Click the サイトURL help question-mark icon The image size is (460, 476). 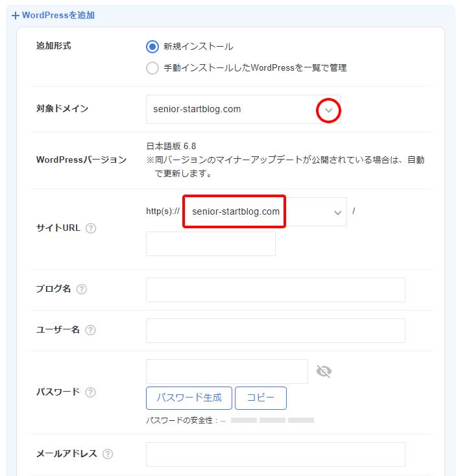[x=91, y=228]
